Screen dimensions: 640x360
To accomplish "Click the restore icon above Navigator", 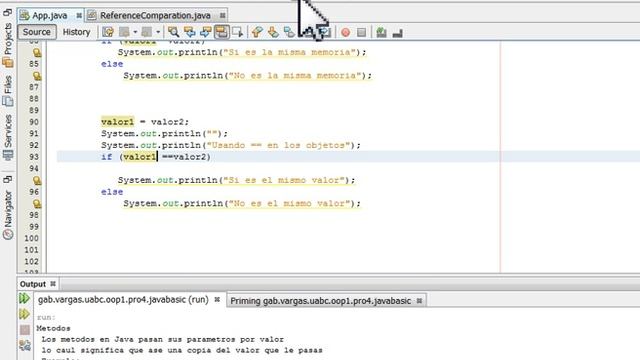I will click(x=7, y=179).
